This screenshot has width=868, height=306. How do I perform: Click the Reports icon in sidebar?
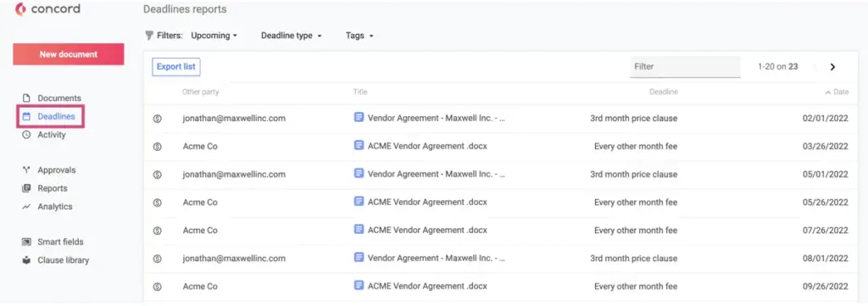[26, 188]
